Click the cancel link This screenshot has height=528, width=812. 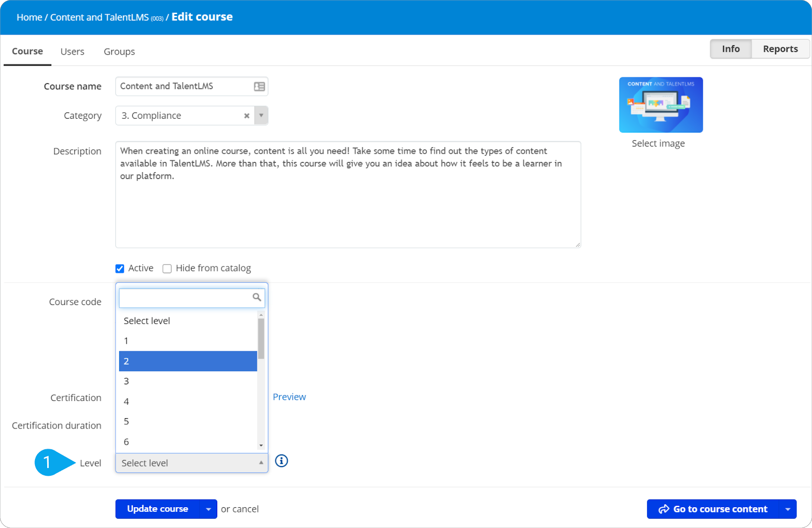pyautogui.click(x=246, y=509)
